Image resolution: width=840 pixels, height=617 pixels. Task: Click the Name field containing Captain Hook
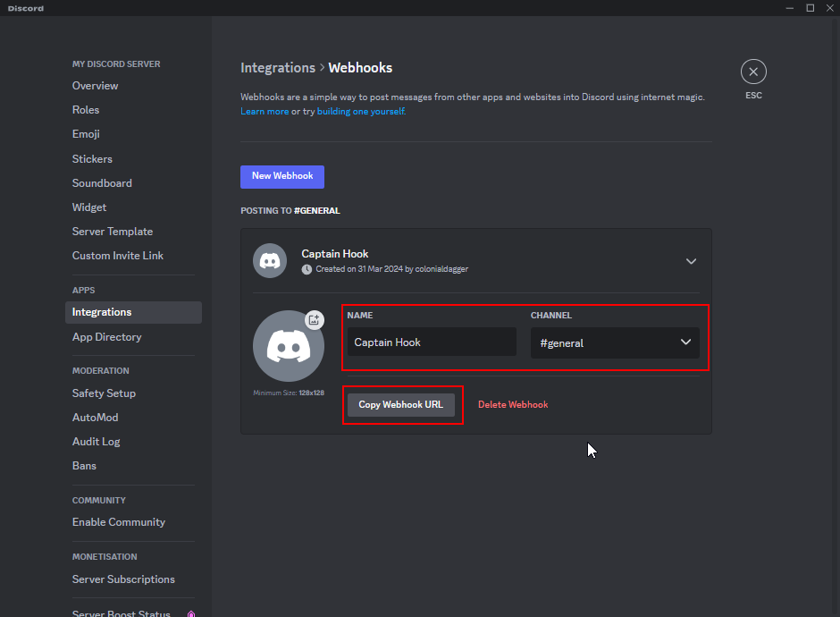432,342
